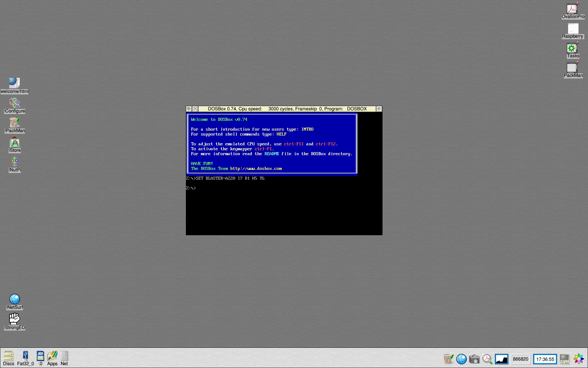588x368 pixels.
Task: Click the http://www.dosbox.com text
Action: [x=256, y=168]
